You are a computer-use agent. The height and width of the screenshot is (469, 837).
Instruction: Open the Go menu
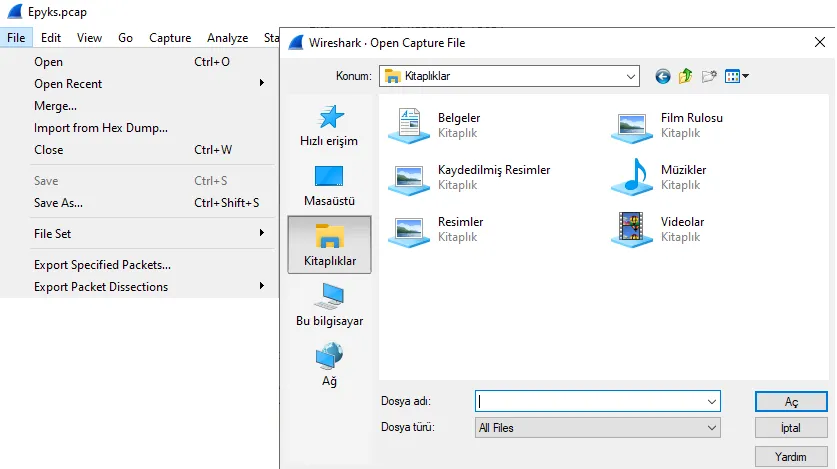[125, 38]
